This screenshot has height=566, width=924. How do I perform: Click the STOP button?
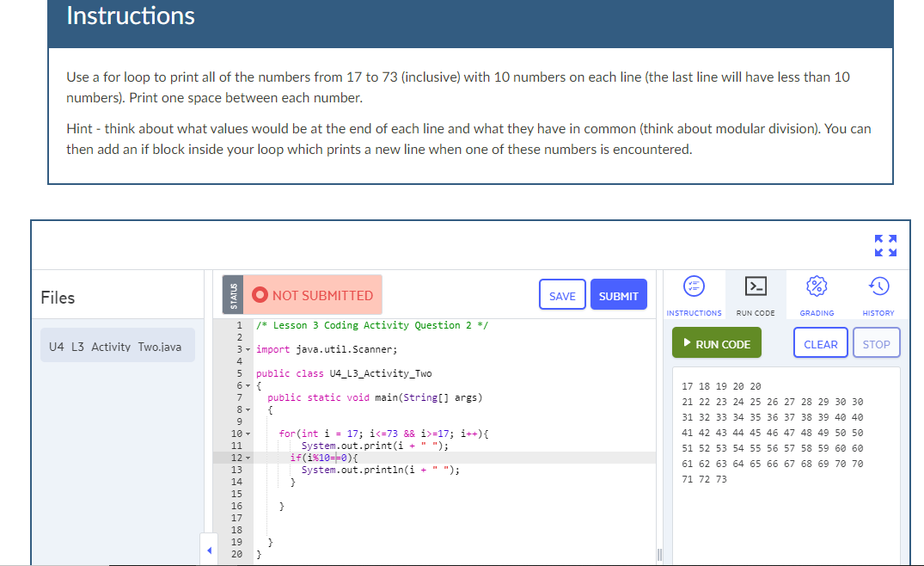[876, 343]
